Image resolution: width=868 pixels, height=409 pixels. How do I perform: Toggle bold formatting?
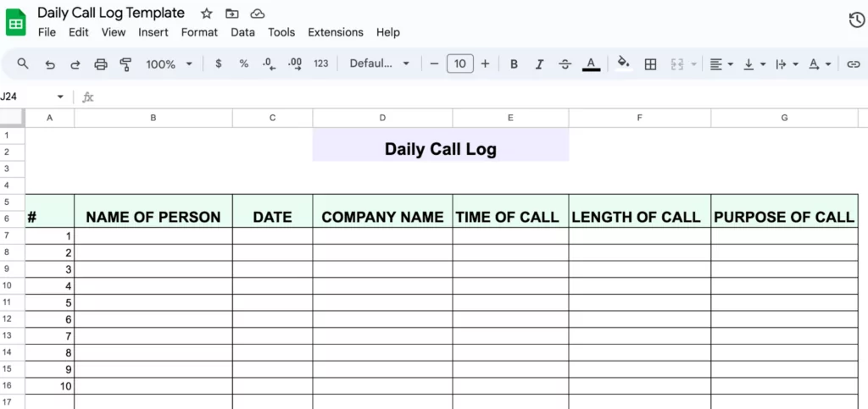point(514,64)
